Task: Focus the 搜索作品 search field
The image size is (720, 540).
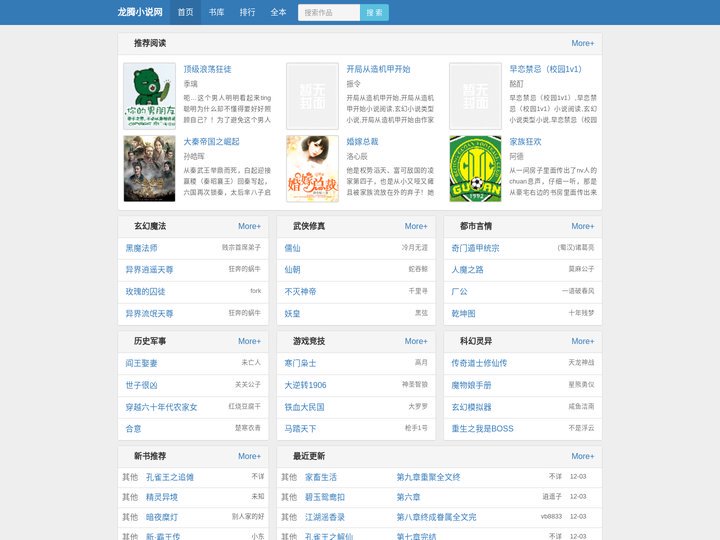Action: click(x=329, y=12)
